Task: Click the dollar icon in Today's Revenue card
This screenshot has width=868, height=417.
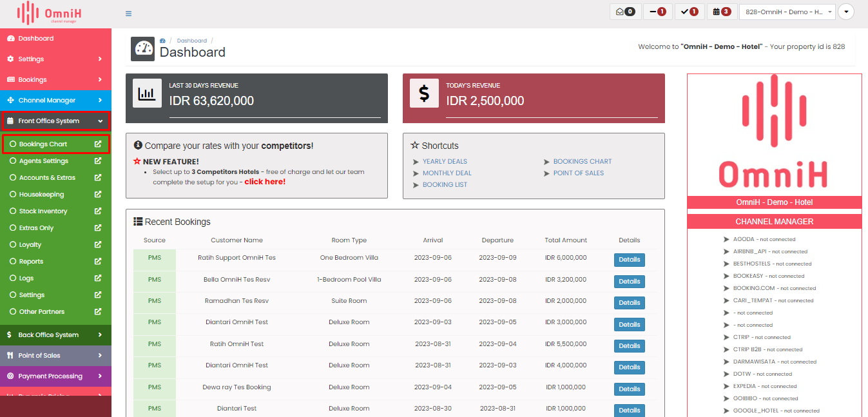Action: pyautogui.click(x=424, y=93)
